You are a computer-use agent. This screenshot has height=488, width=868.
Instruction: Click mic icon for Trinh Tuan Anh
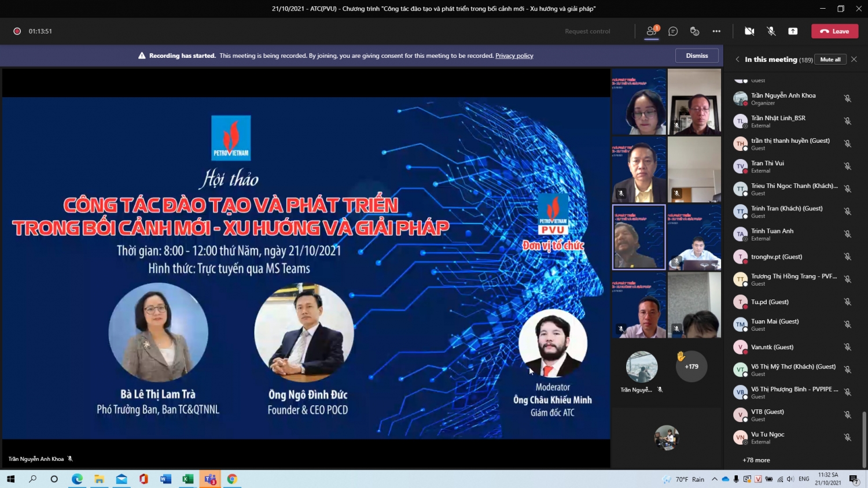[x=847, y=234]
